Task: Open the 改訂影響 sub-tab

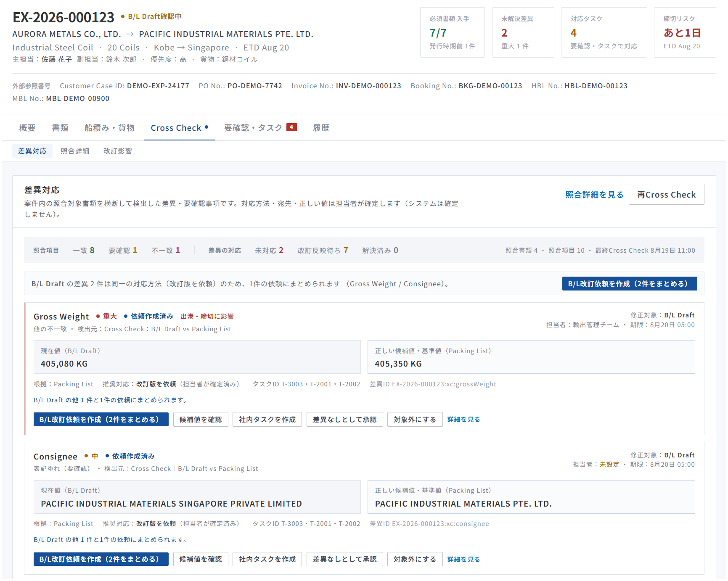Action: [x=118, y=151]
